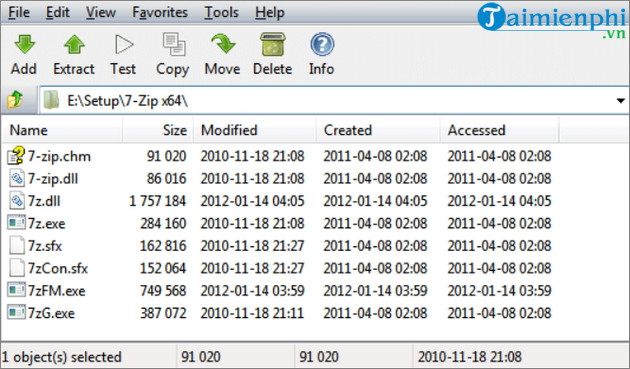
Task: Click the 7z.sfx file icon
Action: point(16,245)
